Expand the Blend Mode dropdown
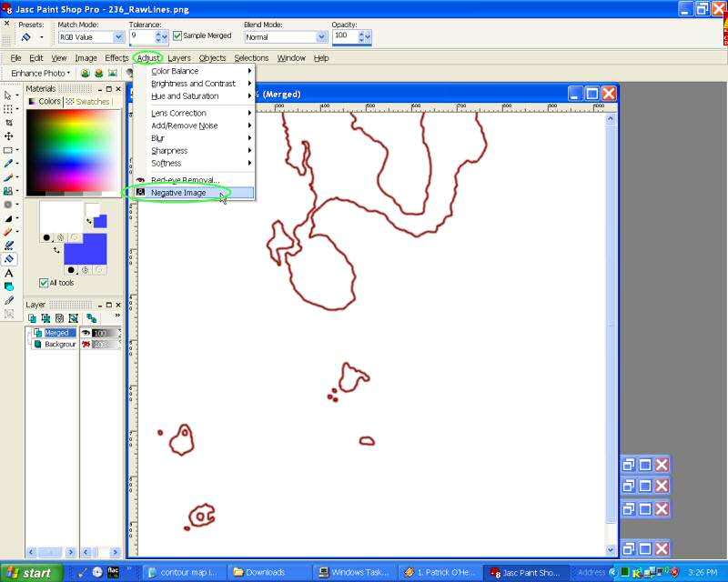The image size is (728, 582). pyautogui.click(x=321, y=37)
